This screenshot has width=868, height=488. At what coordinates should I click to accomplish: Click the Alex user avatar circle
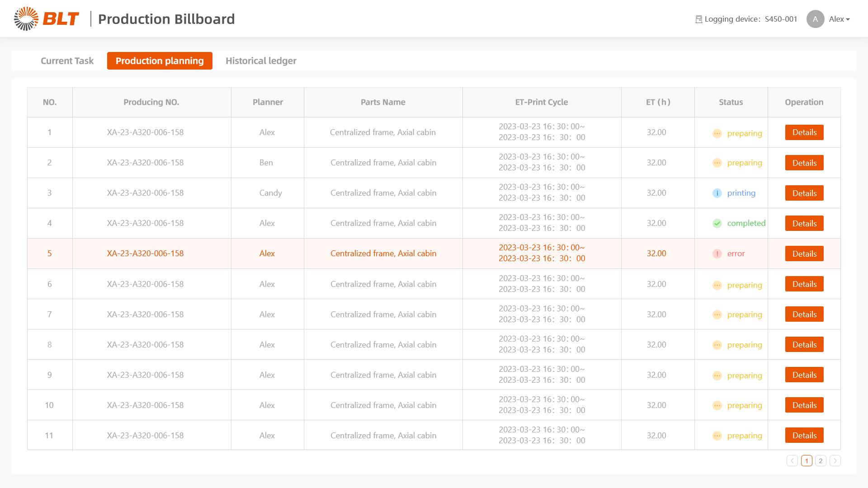815,19
